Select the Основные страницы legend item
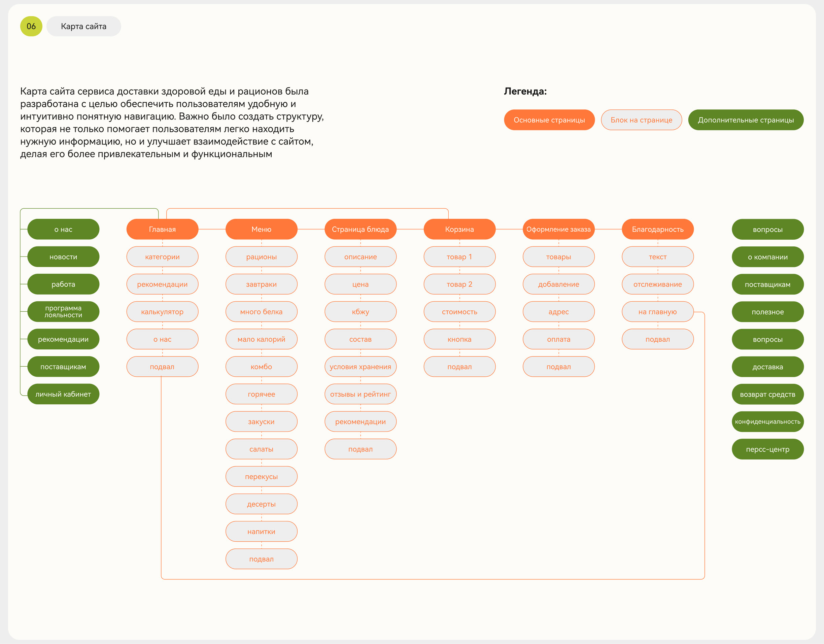 [x=549, y=120]
